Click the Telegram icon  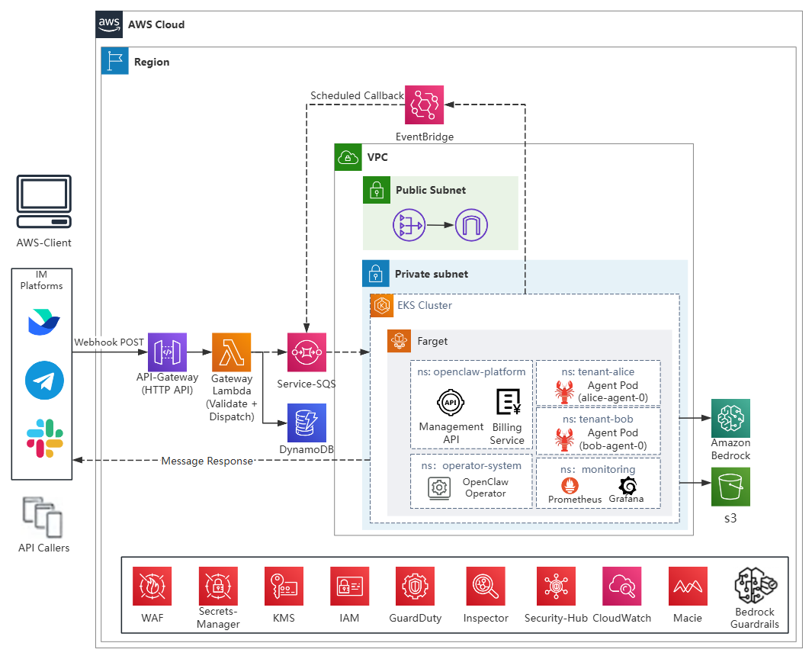tap(44, 381)
